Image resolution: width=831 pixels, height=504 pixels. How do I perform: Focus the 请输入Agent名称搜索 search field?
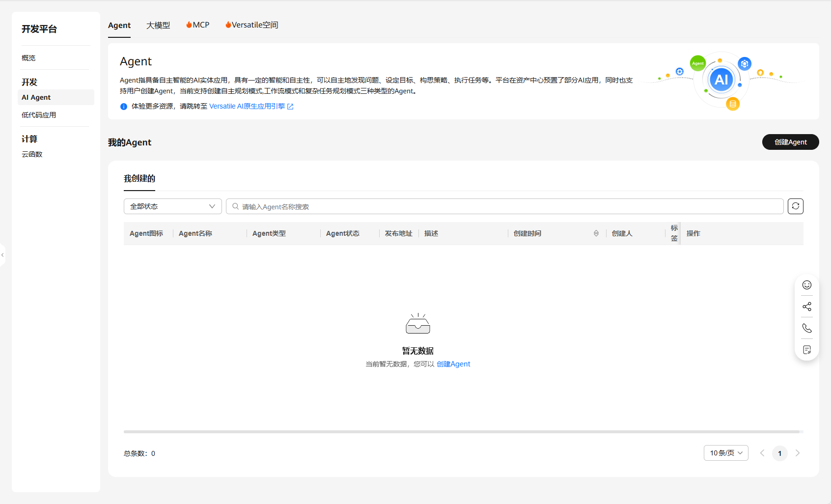click(505, 206)
